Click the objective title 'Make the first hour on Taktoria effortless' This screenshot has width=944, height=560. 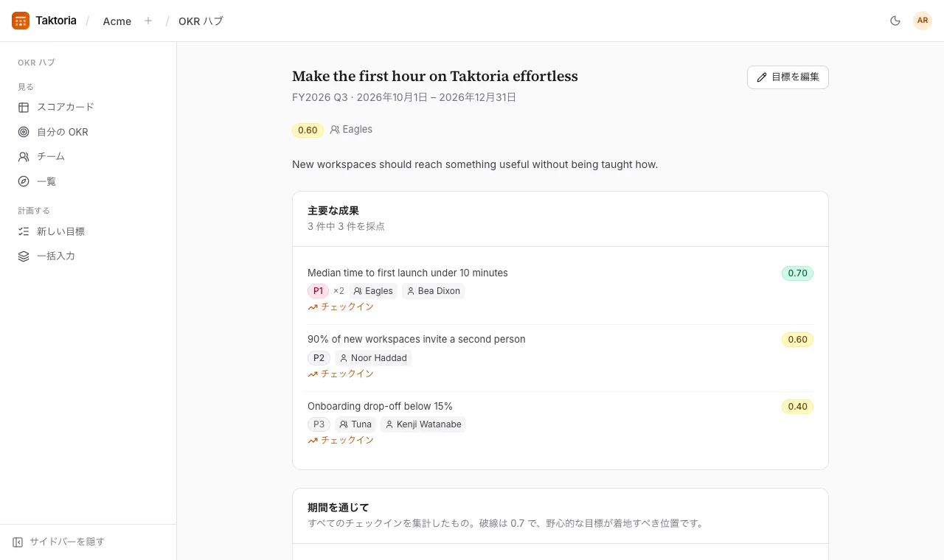435,76
